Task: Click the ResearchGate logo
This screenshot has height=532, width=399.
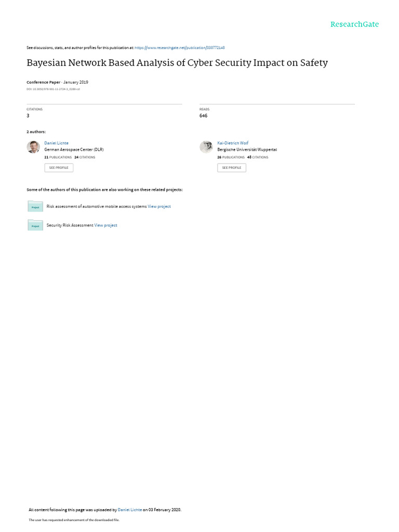Action: 354,24
